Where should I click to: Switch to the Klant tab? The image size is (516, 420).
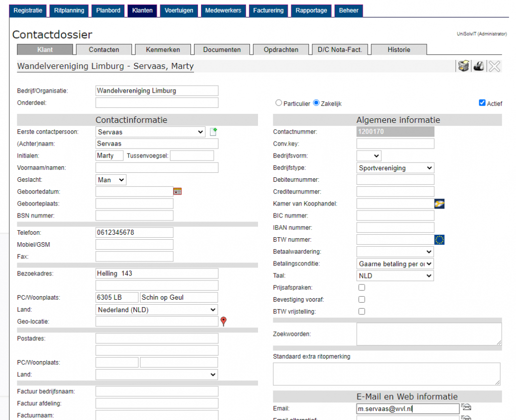[45, 50]
